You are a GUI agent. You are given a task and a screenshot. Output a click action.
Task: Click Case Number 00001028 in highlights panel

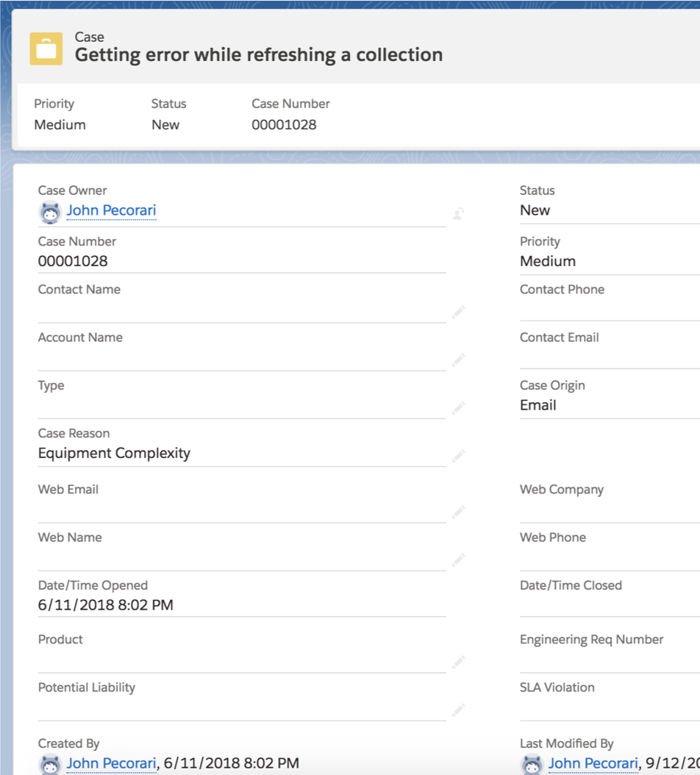pyautogui.click(x=284, y=125)
